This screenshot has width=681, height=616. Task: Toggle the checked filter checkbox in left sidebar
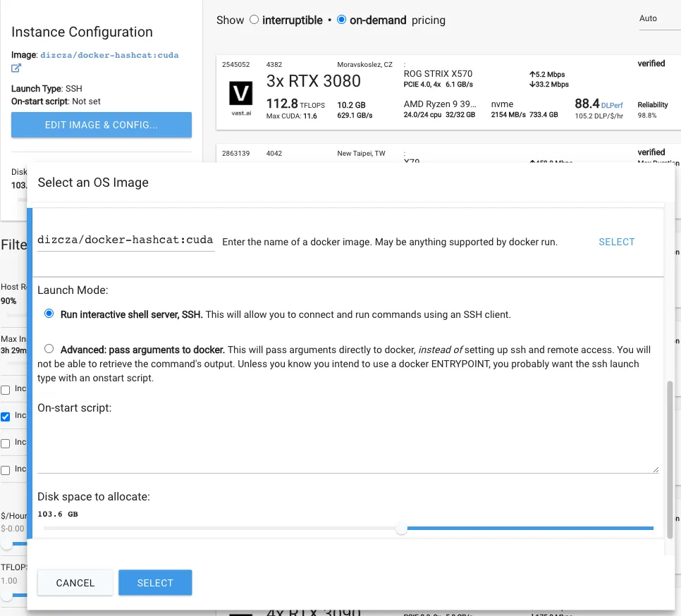point(6,416)
